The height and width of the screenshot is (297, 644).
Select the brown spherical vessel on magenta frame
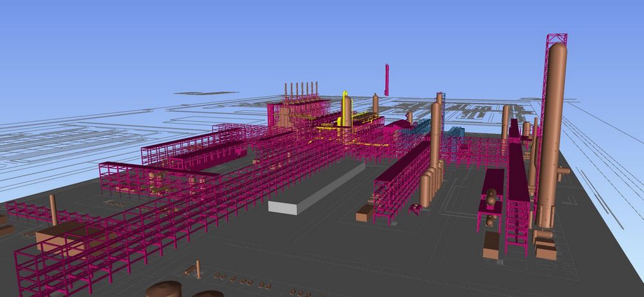(x=491, y=200)
